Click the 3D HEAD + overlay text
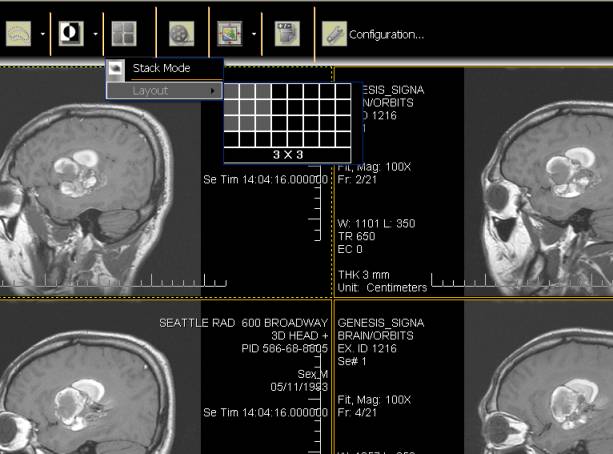The height and width of the screenshot is (454, 613). (x=299, y=336)
